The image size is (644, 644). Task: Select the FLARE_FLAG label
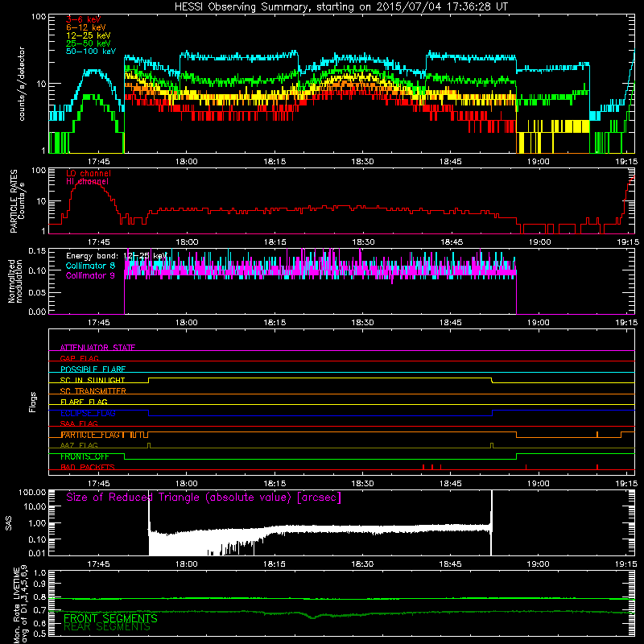[84, 402]
